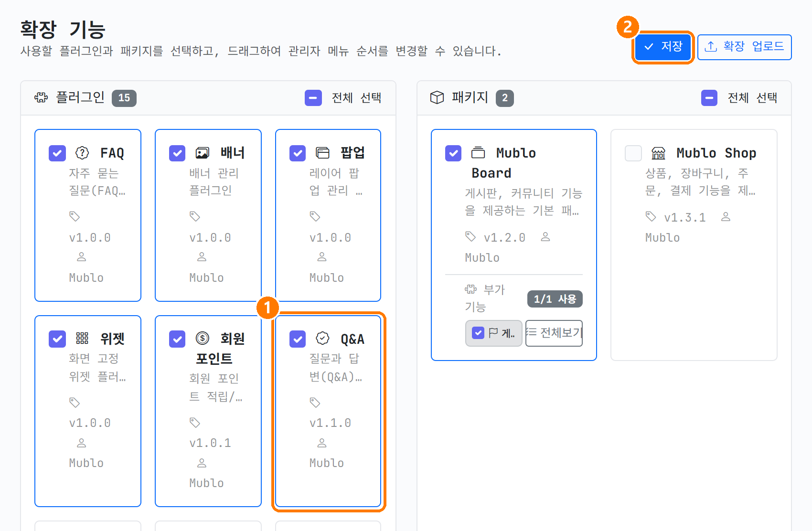Uncheck the 팝업 plugin checkbox
The width and height of the screenshot is (812, 531).
[x=298, y=153]
